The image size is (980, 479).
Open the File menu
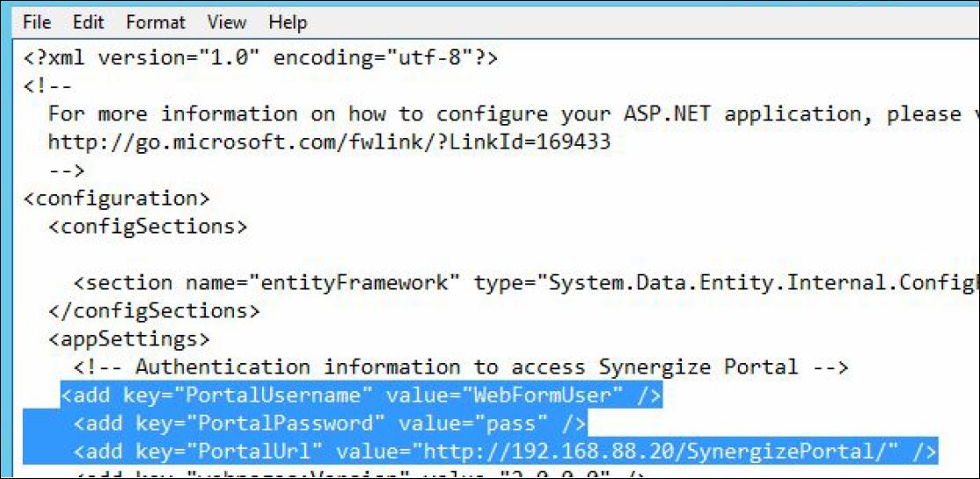(x=37, y=23)
